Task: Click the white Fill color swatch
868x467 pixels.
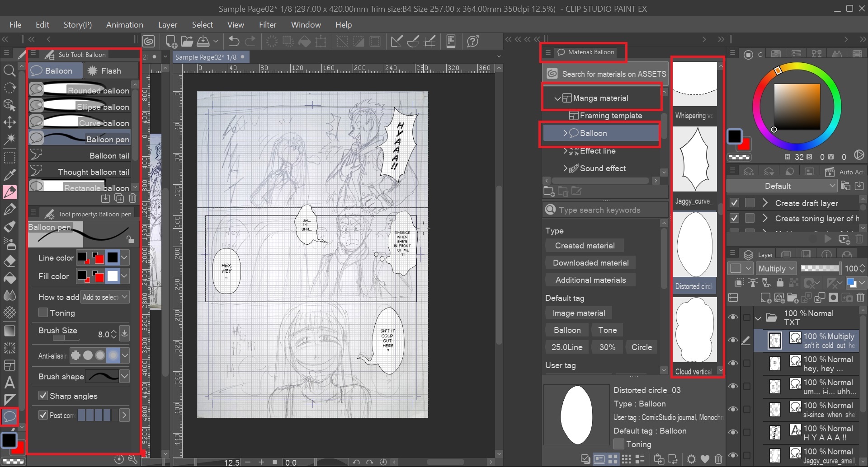Action: click(x=113, y=276)
